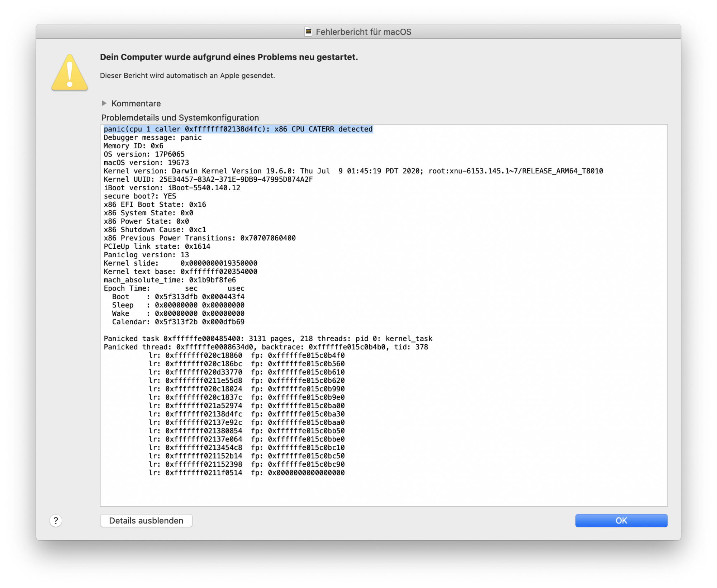Open help with the question mark button
Viewport: 717px width, 588px height.
[56, 520]
